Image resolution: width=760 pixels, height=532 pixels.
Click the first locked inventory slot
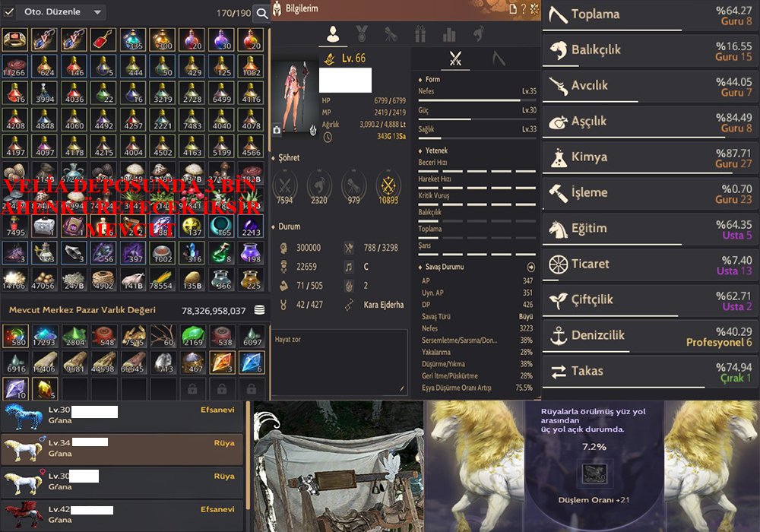click(192, 388)
